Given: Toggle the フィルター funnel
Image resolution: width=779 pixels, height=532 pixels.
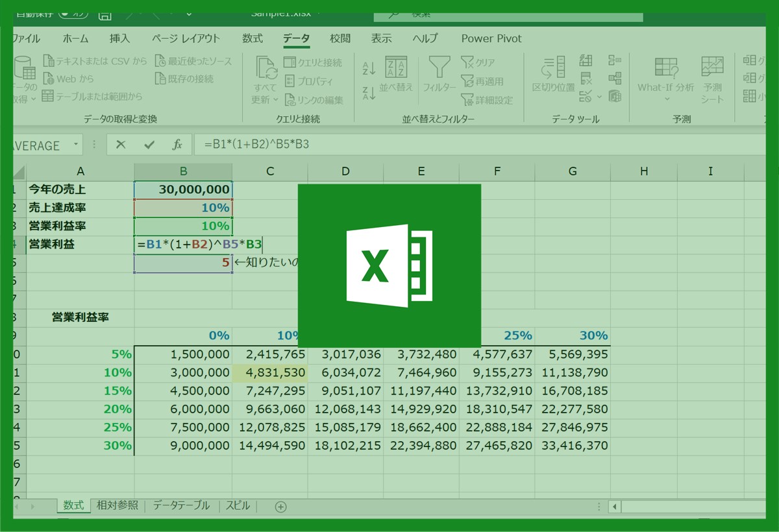Looking at the screenshot, I should click(439, 74).
